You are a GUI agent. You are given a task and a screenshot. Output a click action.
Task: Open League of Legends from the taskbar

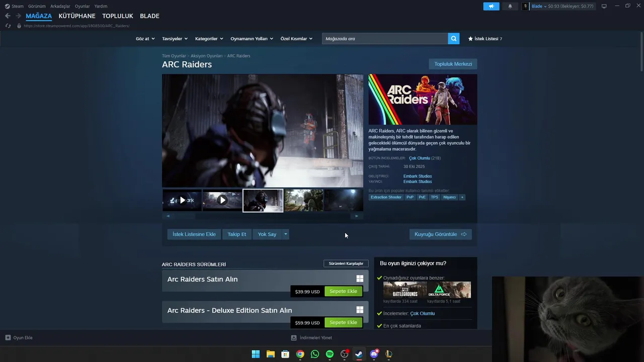388,354
